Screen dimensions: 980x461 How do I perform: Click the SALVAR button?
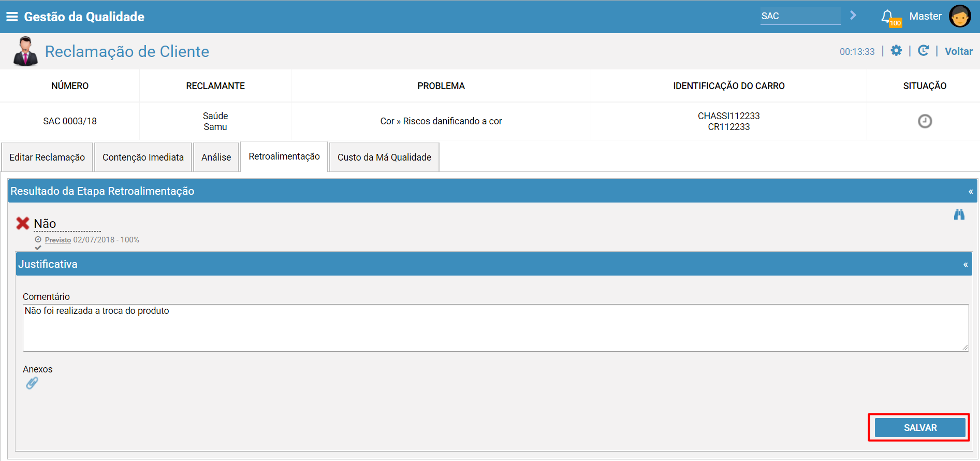pos(920,428)
